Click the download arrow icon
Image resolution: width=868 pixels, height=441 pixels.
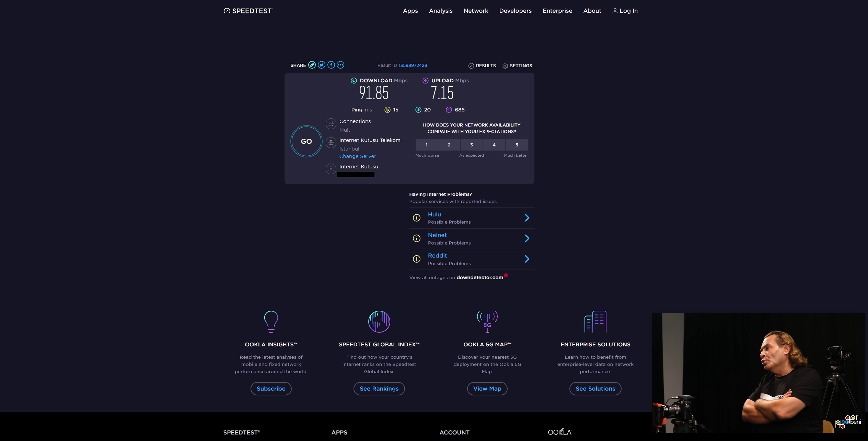(354, 81)
